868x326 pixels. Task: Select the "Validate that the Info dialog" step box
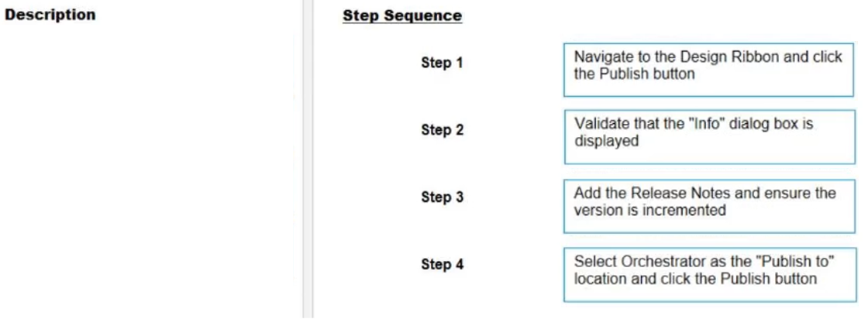click(710, 137)
